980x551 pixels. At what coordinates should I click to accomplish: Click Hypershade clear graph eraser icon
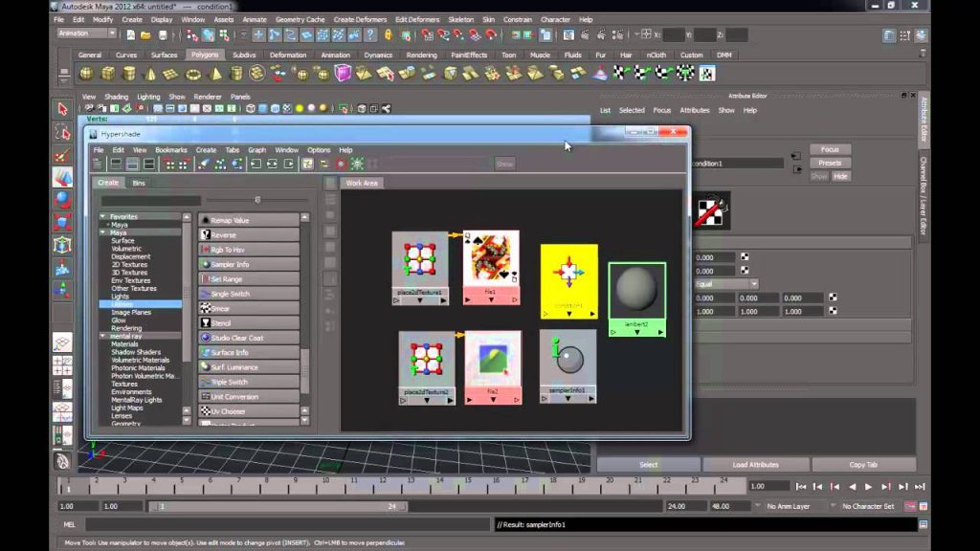[x=204, y=165]
